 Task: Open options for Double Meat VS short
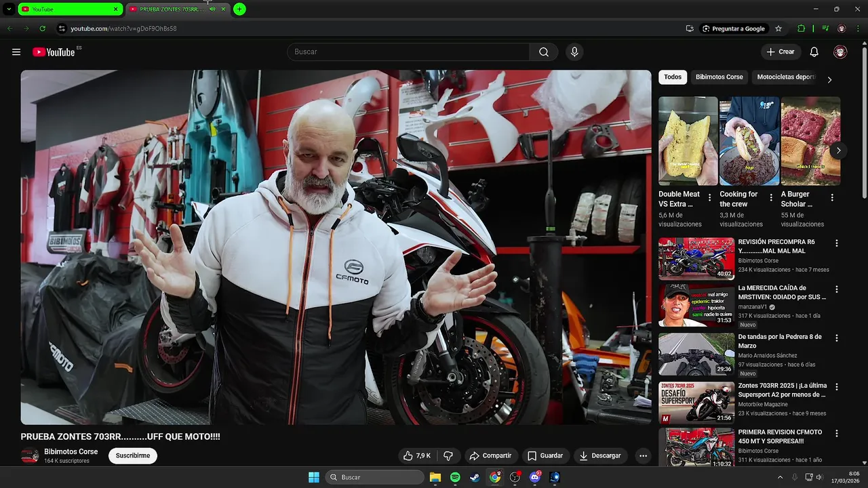710,198
